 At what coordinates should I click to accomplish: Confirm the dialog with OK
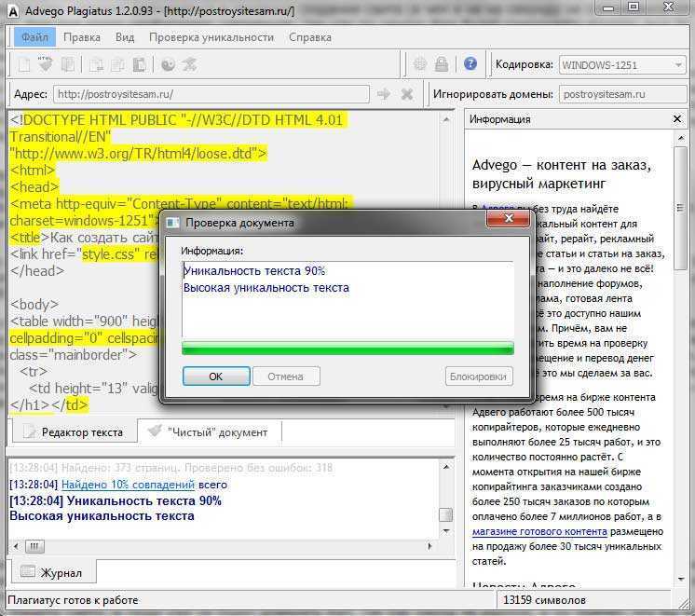216,376
